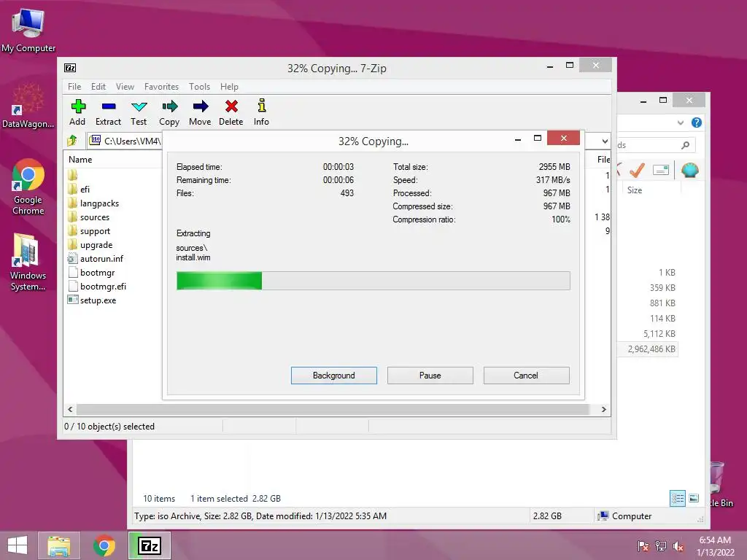Screen dimensions: 747x560
Task: Select the bootmgr file
Action: pos(97,273)
